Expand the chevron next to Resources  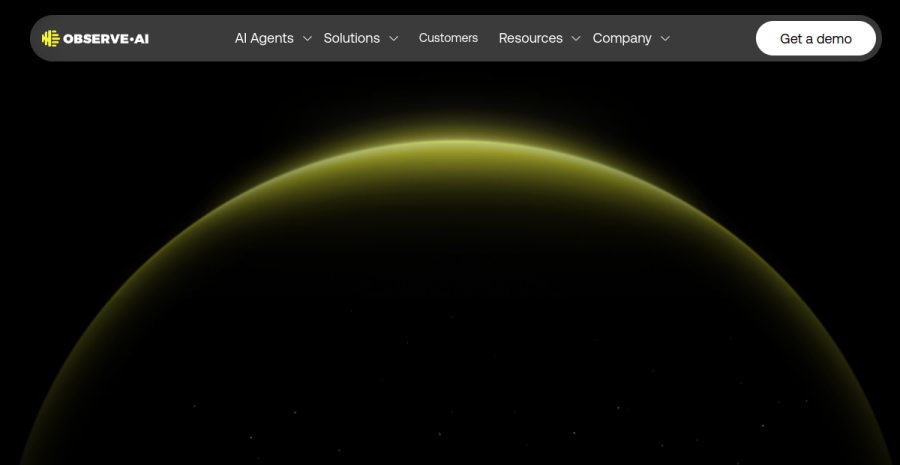[x=576, y=38]
